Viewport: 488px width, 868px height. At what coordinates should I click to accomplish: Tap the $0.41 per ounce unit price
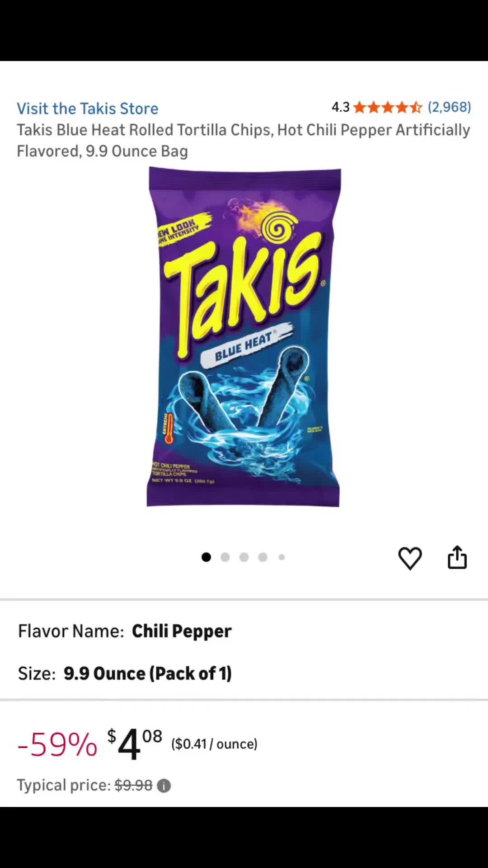[x=214, y=744]
